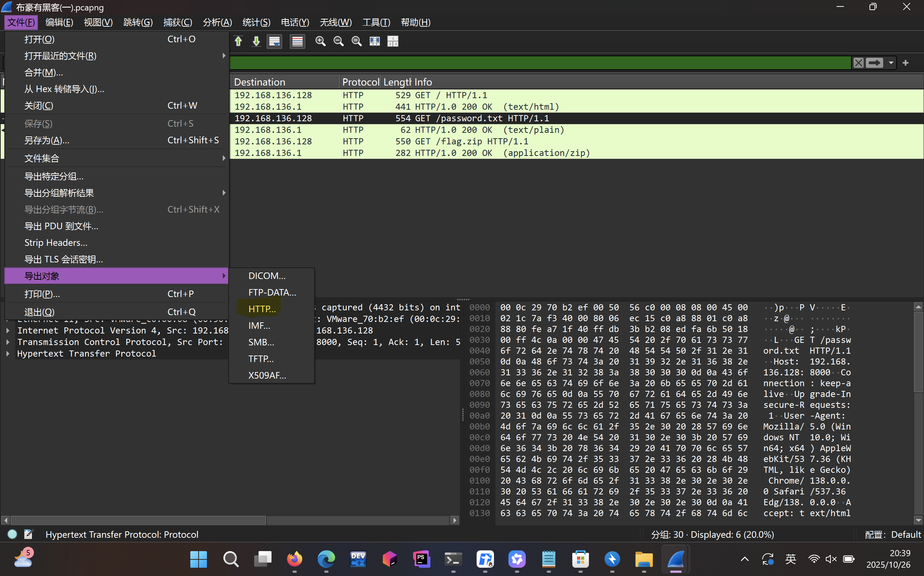Choose 打开(O) from the file menu
The image size is (924, 576).
(x=117, y=39)
